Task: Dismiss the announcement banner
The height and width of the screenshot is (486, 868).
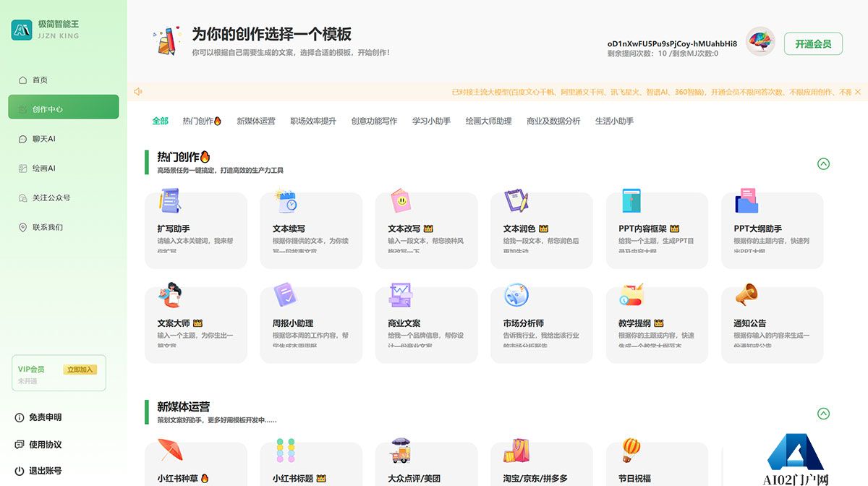Action: [858, 92]
